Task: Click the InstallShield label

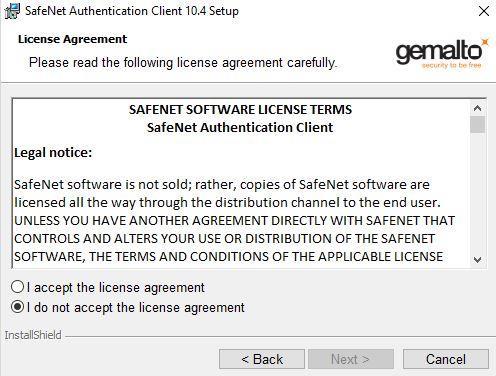Action: pyautogui.click(x=33, y=335)
